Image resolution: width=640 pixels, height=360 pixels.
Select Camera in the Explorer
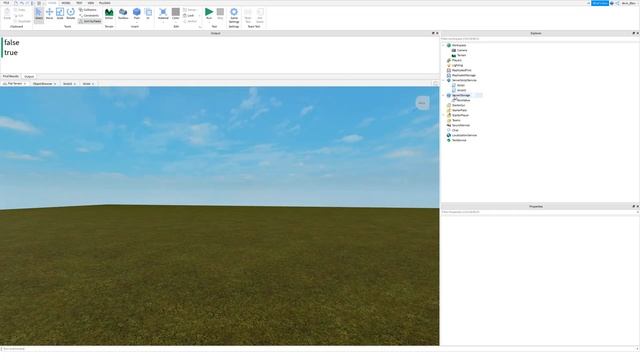tap(462, 50)
